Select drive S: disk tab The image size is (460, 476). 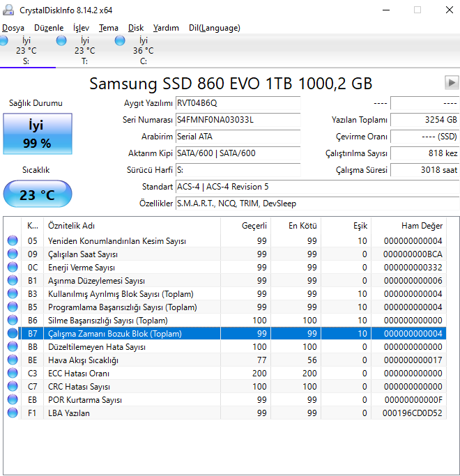point(26,51)
